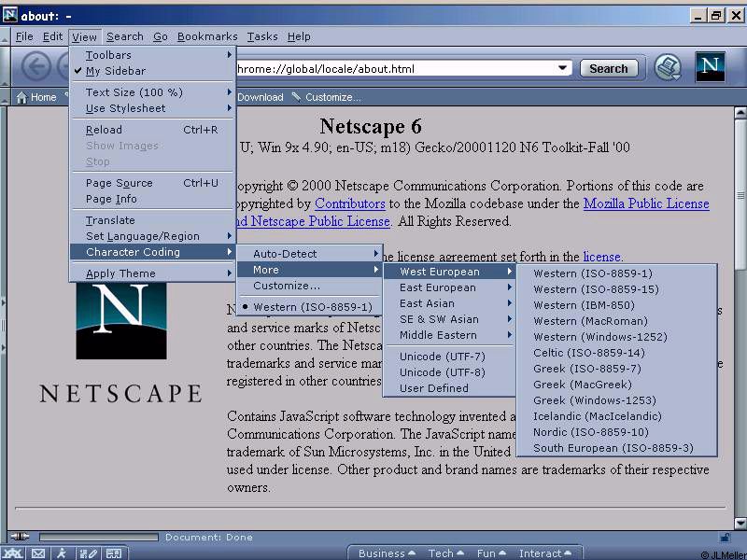Image resolution: width=747 pixels, height=560 pixels.
Task: Choose Page Source from the View menu
Action: (152, 183)
